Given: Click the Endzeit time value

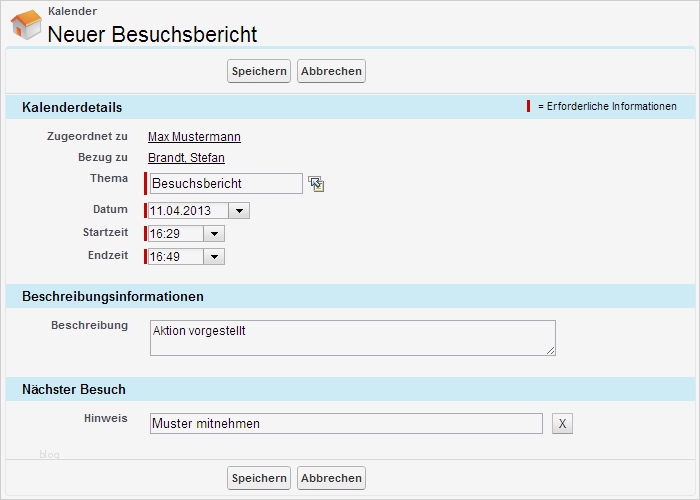Looking at the screenshot, I should [x=175, y=257].
